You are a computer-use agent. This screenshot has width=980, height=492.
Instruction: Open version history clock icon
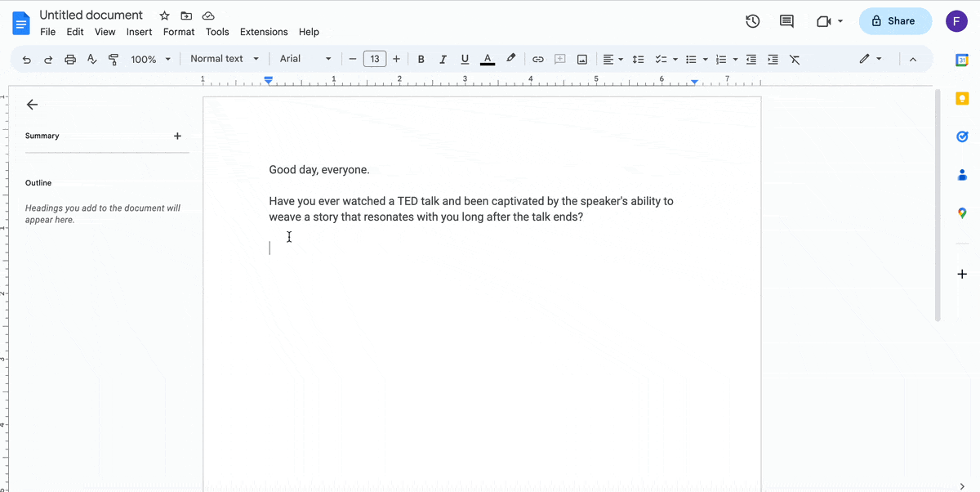[753, 21]
